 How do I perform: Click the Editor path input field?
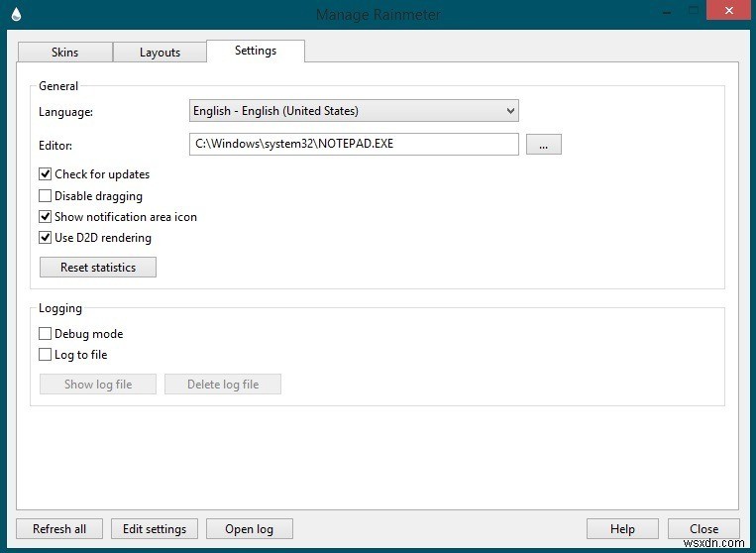pos(354,144)
